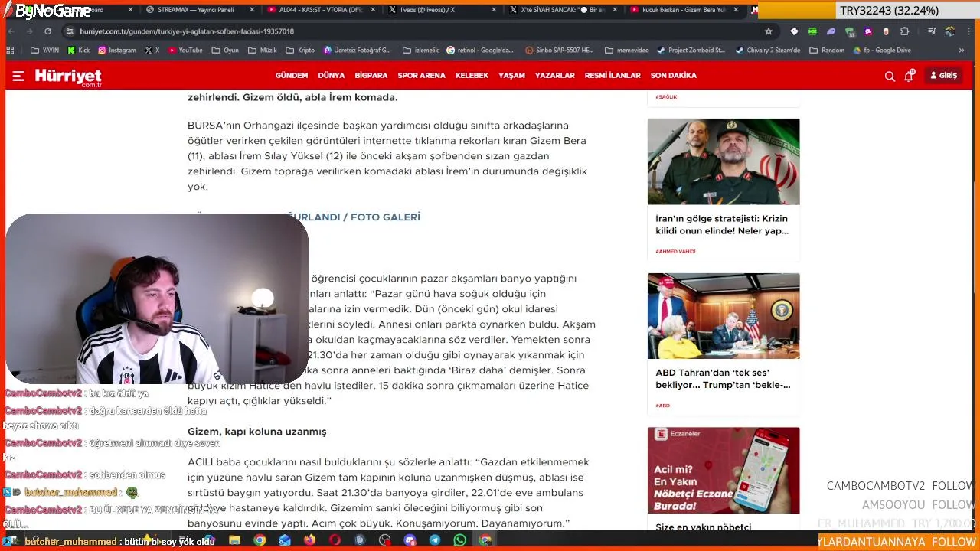Viewport: 980px width, 551px height.
Task: Expand the Müzik bookmark folder
Action: 263,51
